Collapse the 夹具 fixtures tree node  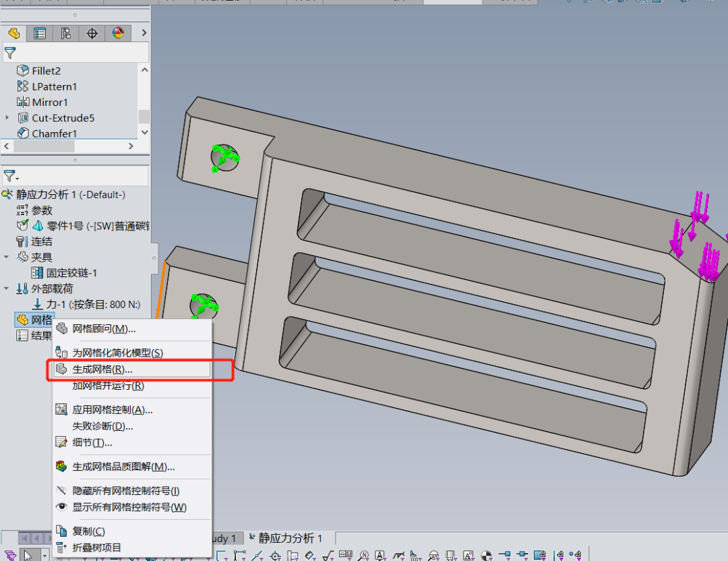click(x=7, y=257)
